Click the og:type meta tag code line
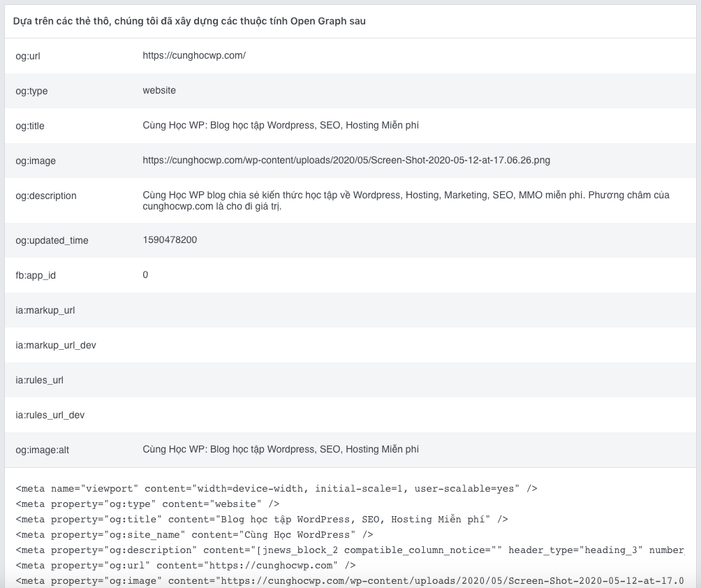This screenshot has height=588, width=701. [x=147, y=504]
